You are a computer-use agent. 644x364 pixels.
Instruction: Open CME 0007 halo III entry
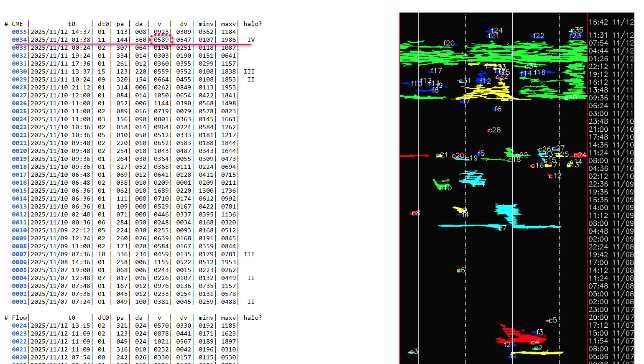(19, 254)
